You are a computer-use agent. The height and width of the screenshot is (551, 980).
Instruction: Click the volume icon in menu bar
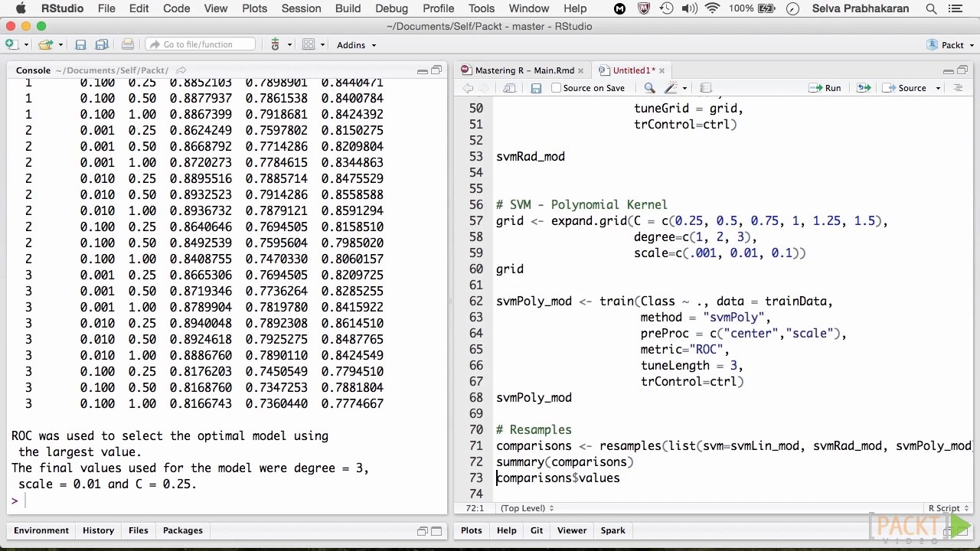point(688,8)
